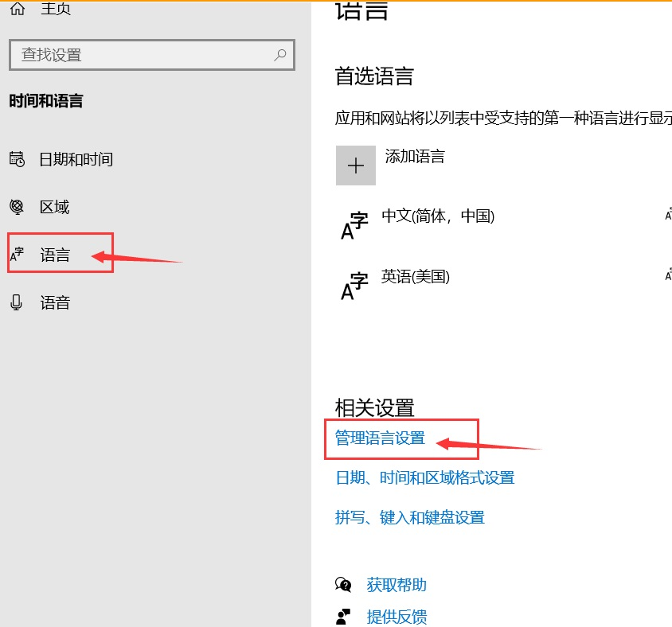Image resolution: width=672 pixels, height=627 pixels.
Task: Click the 获取帮助 chat icon
Action: pyautogui.click(x=343, y=585)
